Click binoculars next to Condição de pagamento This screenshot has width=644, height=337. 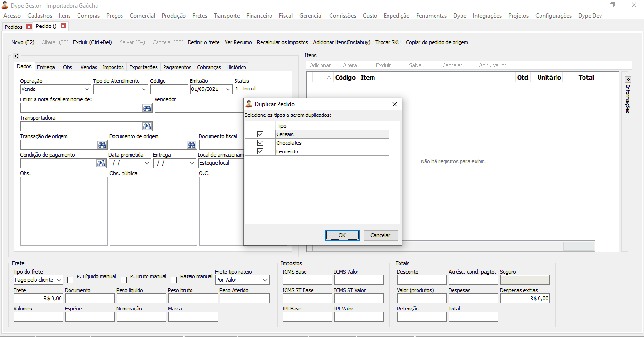(x=101, y=163)
